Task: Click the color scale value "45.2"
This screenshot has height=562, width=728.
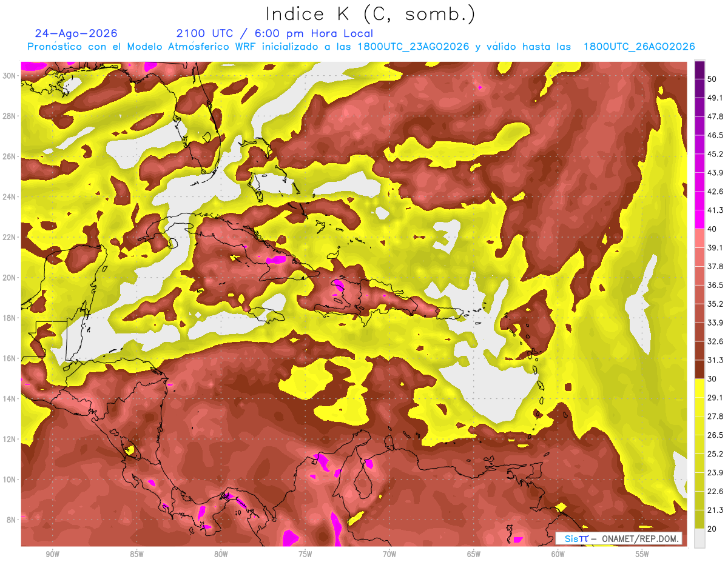Action: pos(715,154)
